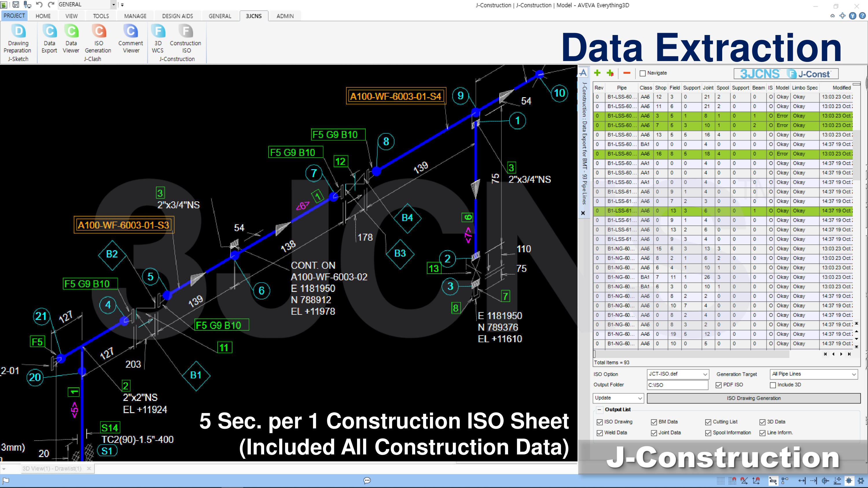Viewport: 868px width, 488px height.
Task: Toggle the angle snap magnet icon
Action: pyautogui.click(x=744, y=480)
